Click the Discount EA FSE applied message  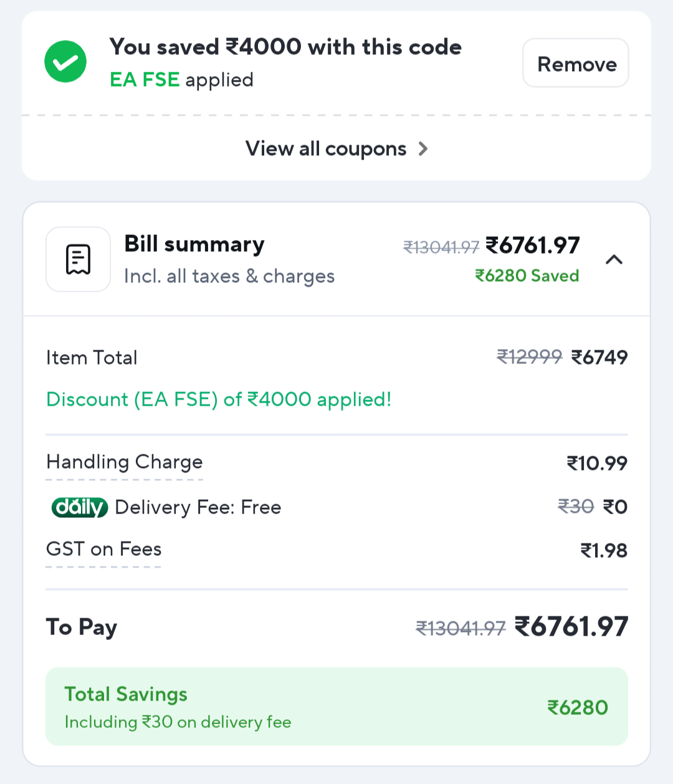tap(219, 399)
